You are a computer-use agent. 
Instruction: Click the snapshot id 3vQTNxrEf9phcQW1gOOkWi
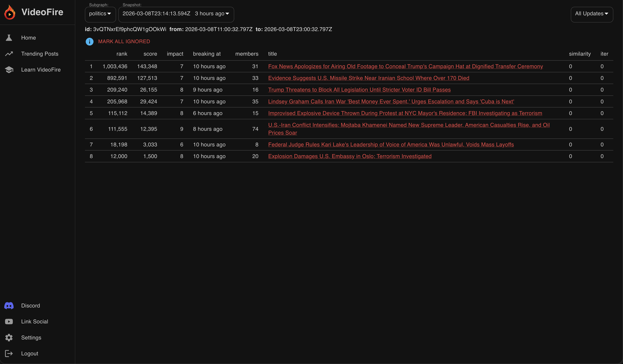tap(130, 29)
